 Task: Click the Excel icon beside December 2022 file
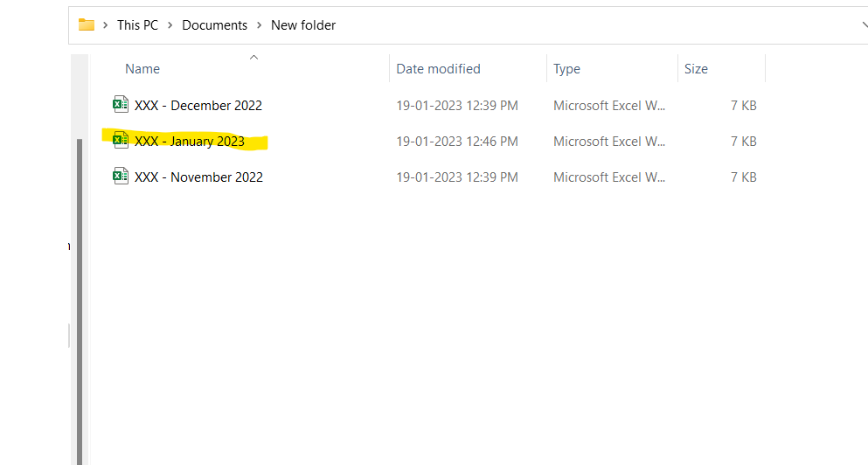pyautogui.click(x=121, y=105)
